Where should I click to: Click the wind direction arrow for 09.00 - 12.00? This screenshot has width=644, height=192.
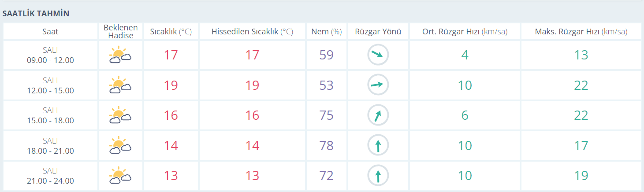(x=378, y=55)
